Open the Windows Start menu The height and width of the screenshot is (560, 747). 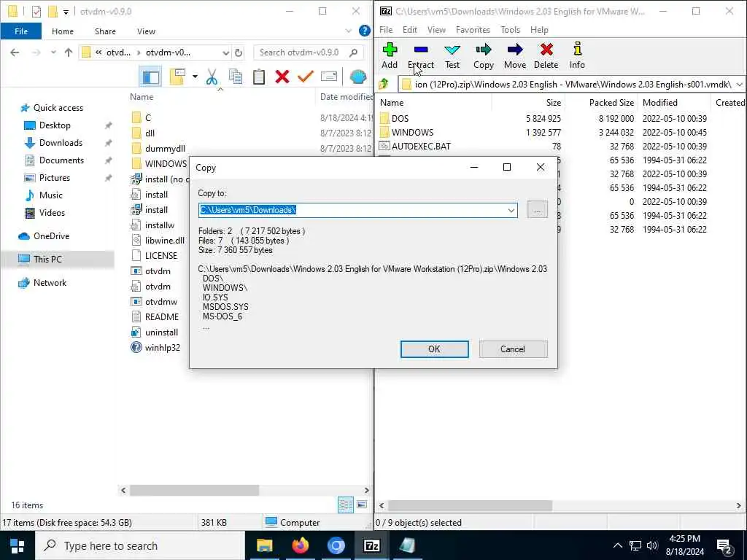(x=18, y=545)
